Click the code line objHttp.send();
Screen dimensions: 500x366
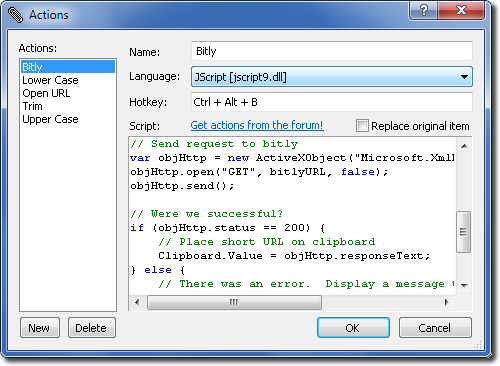[x=182, y=186]
